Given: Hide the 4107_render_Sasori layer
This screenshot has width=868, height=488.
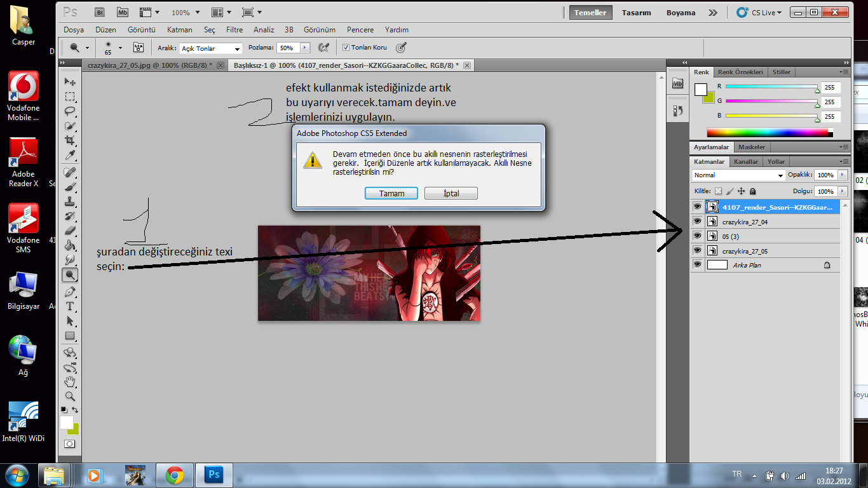Looking at the screenshot, I should (x=697, y=207).
